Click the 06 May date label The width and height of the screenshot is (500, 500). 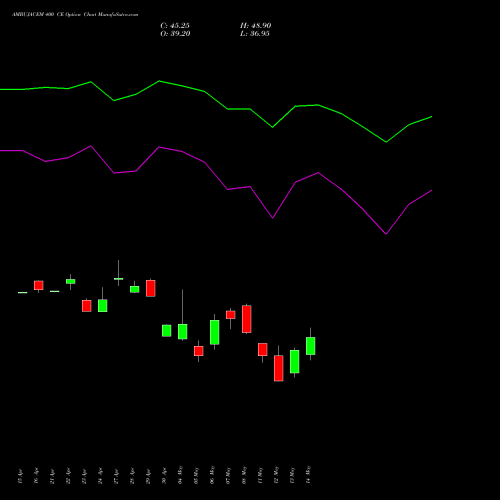click(212, 475)
